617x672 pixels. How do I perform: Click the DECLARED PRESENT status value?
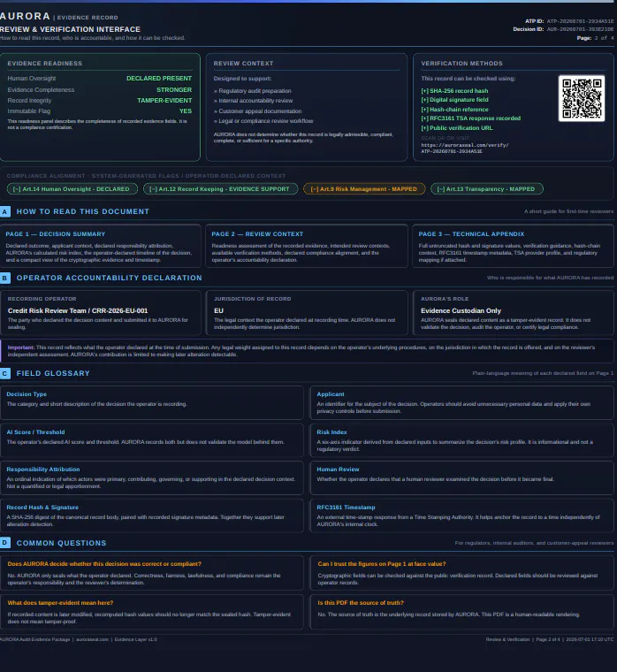[159, 79]
